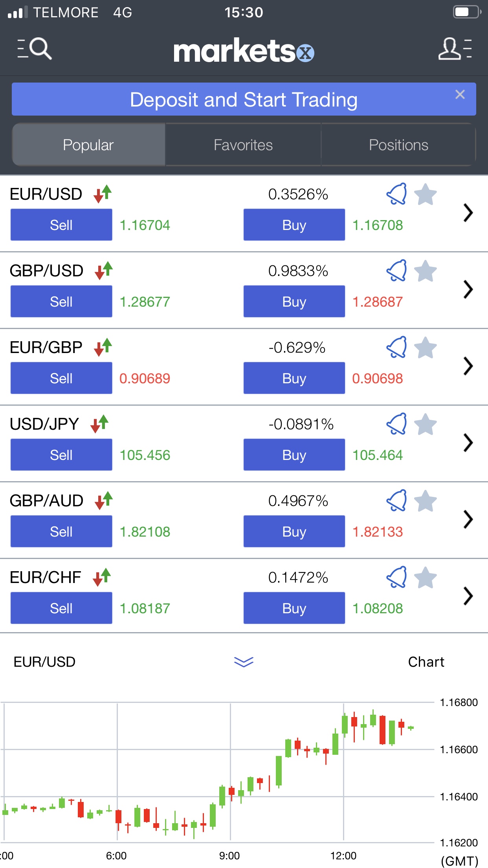Open the account profile menu icon
The image size is (488, 868).
[455, 49]
